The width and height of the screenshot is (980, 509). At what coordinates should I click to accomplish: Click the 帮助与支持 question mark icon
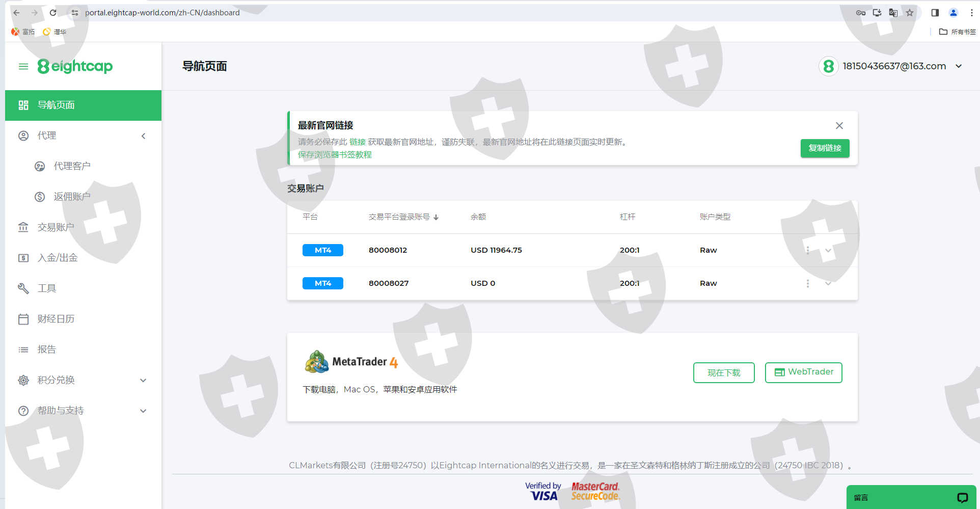tap(23, 411)
